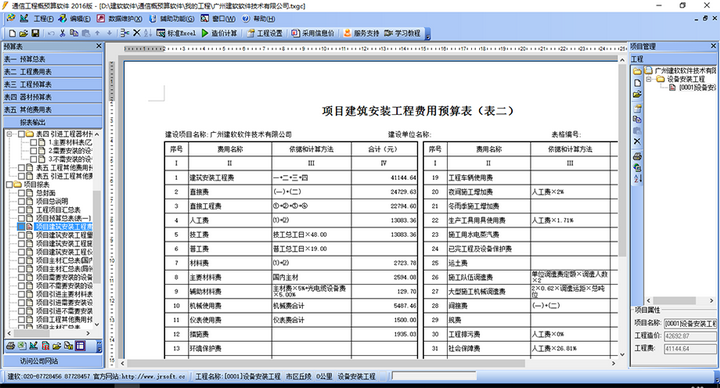Open 服务支持 in the toolbar

362,33
